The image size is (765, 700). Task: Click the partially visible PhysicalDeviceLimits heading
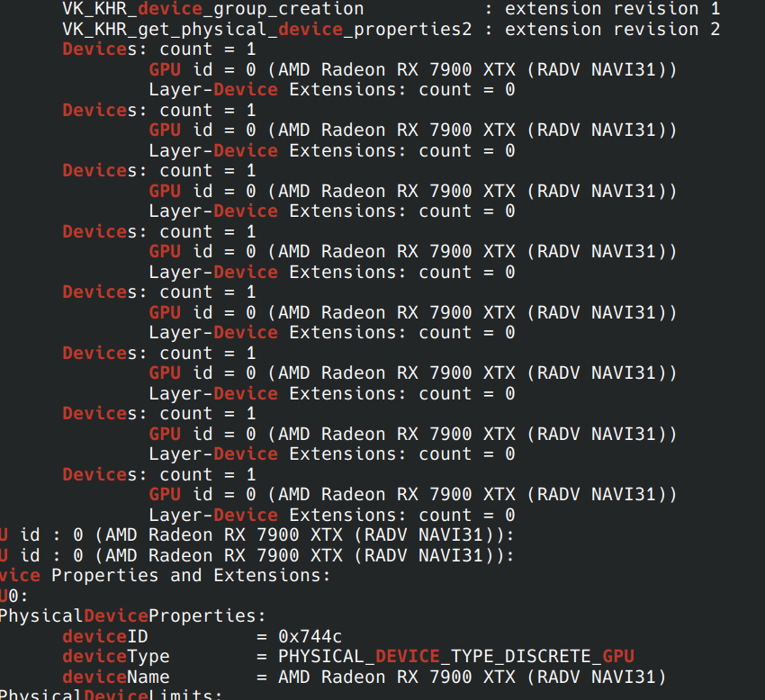(x=110, y=695)
